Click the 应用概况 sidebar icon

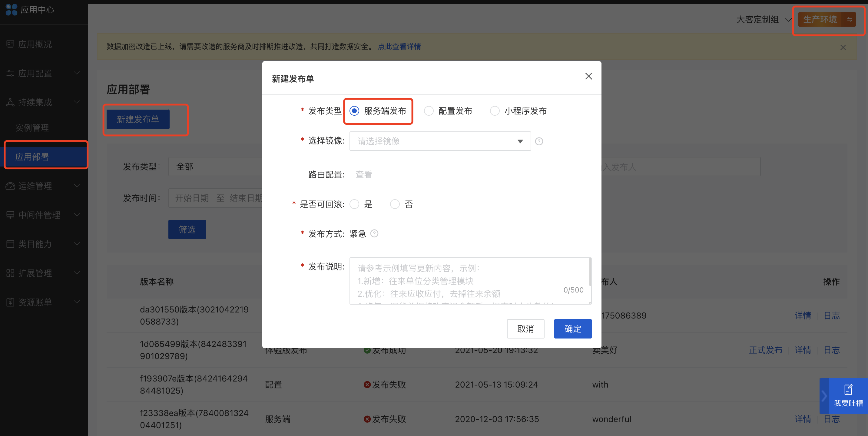pyautogui.click(x=10, y=44)
